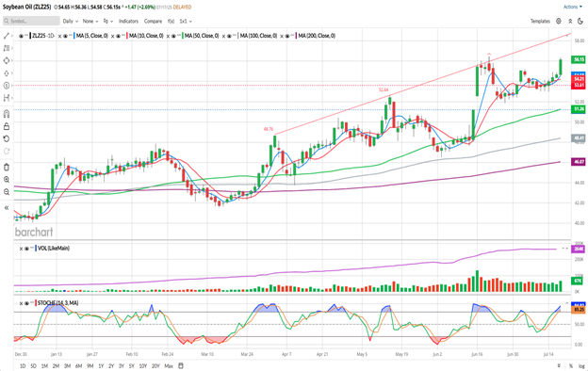The height and width of the screenshot is (371, 588).
Task: Select the 1D time range
Action: [23, 365]
